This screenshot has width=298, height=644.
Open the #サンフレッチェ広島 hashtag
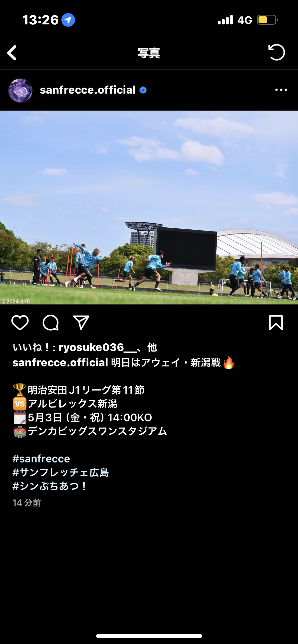click(x=61, y=473)
